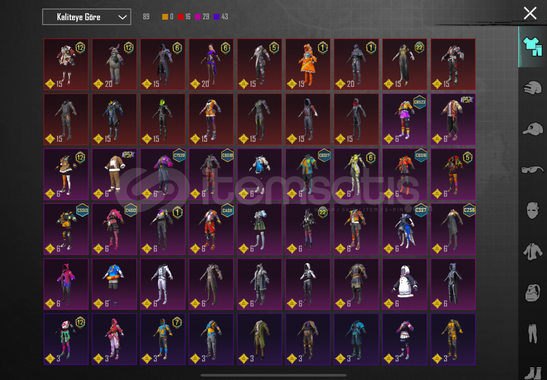Choose the sunglasses category icon
Screen dimensions: 547x380
532,170
